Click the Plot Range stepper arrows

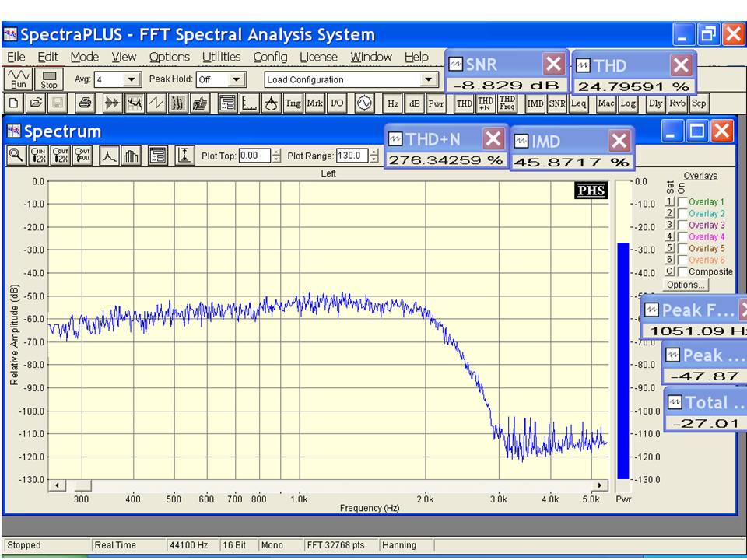point(374,156)
